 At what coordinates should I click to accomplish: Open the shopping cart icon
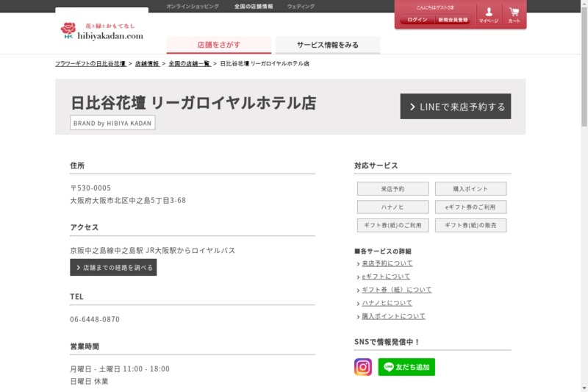point(514,15)
